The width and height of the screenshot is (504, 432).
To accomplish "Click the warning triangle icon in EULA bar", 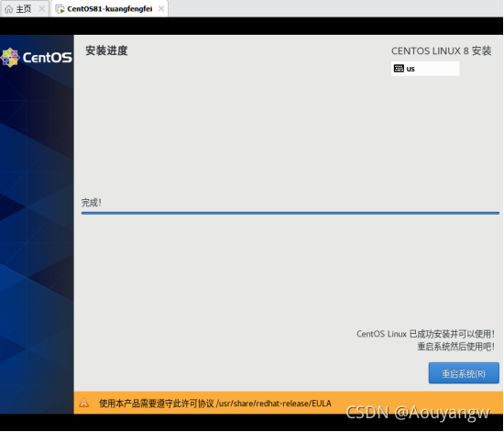I will [x=84, y=403].
